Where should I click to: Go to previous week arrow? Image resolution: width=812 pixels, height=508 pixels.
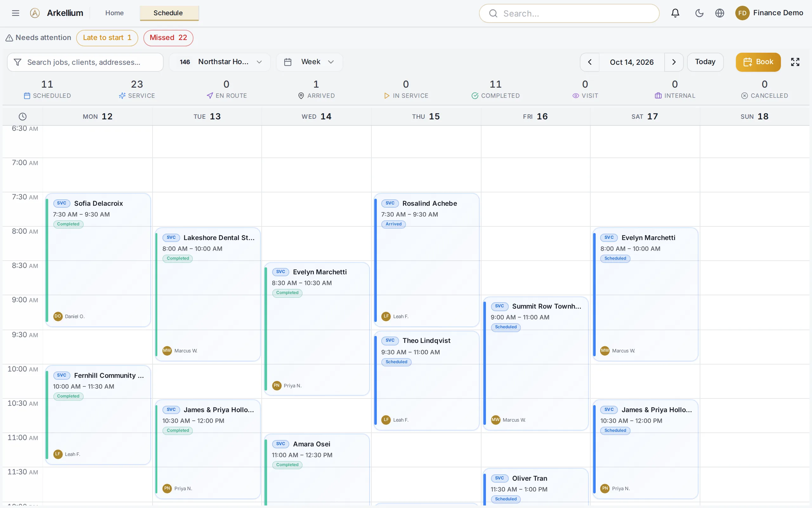590,62
